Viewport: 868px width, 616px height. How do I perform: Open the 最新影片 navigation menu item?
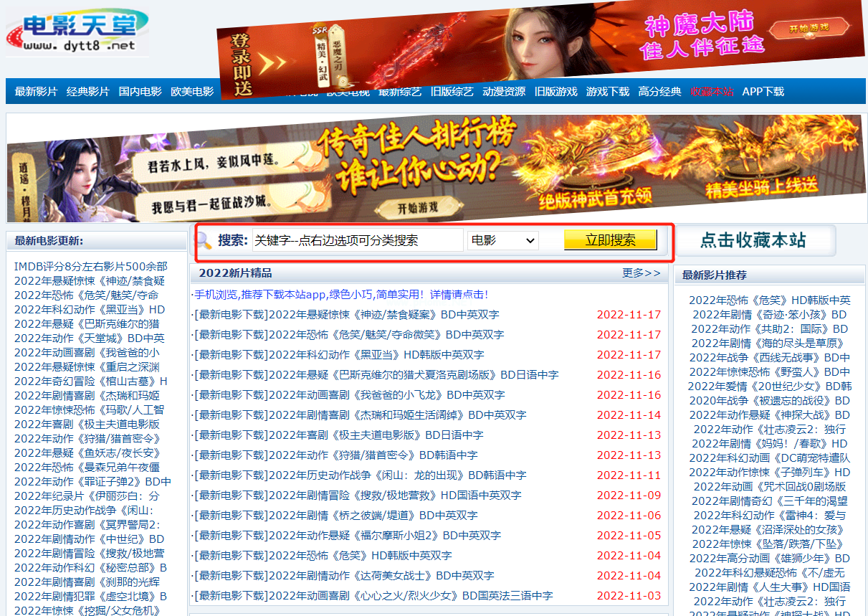[x=36, y=92]
